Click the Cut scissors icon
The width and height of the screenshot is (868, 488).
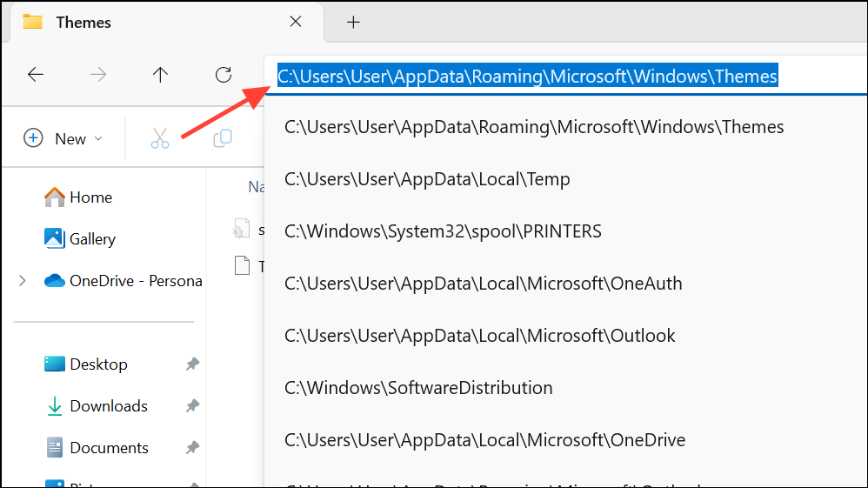click(160, 138)
